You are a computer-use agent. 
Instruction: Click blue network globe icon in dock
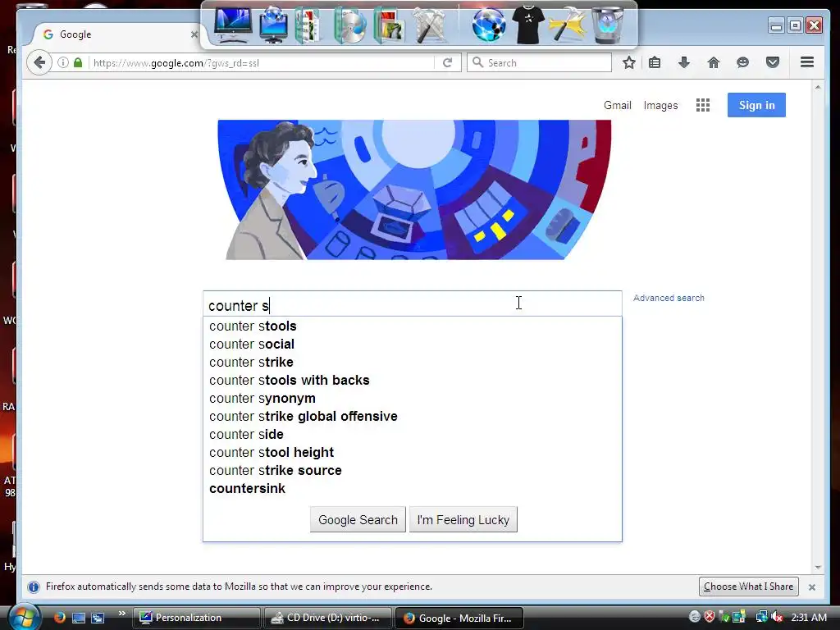pos(489,25)
